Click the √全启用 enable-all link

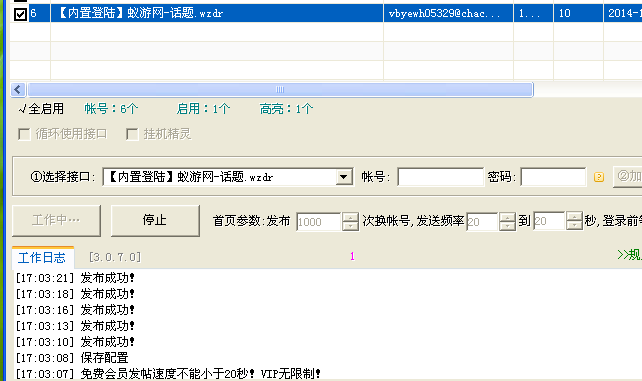[41, 109]
